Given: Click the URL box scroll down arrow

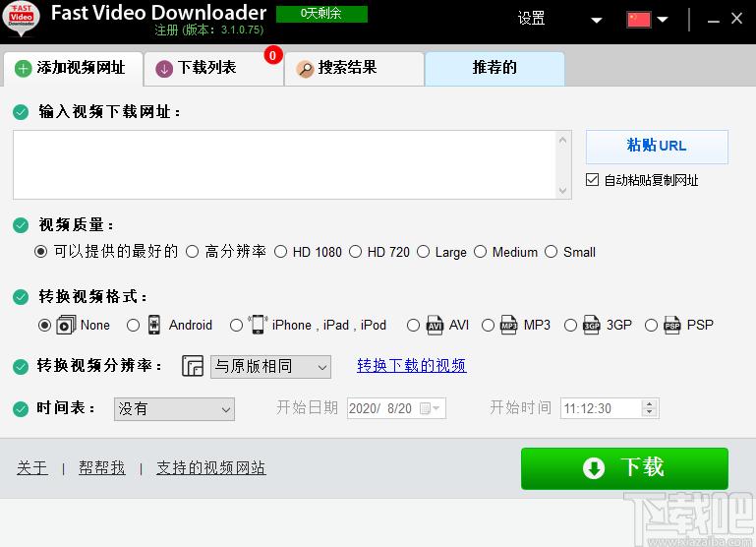Looking at the screenshot, I should (562, 190).
